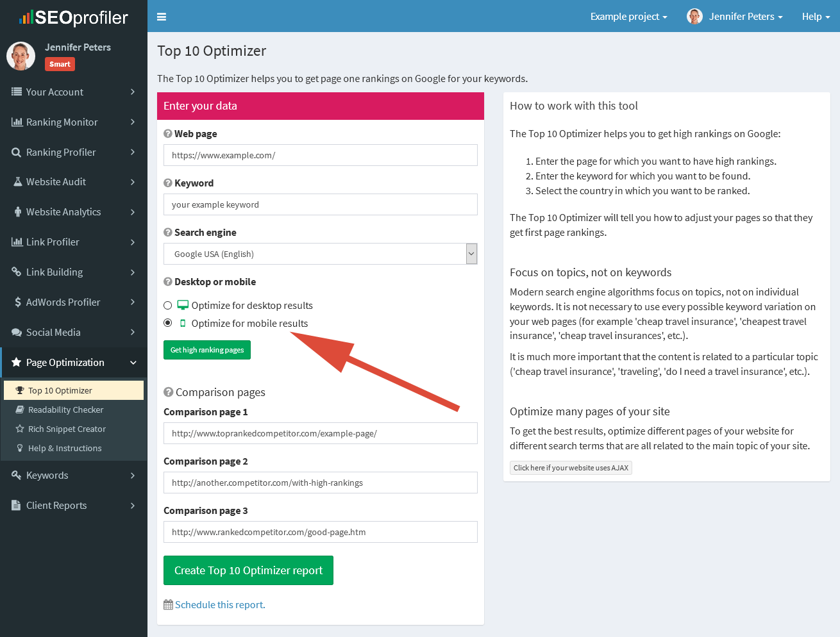Screen dimensions: 840x637
Task: Toggle the sidebar with the hamburger icon
Action: click(161, 16)
